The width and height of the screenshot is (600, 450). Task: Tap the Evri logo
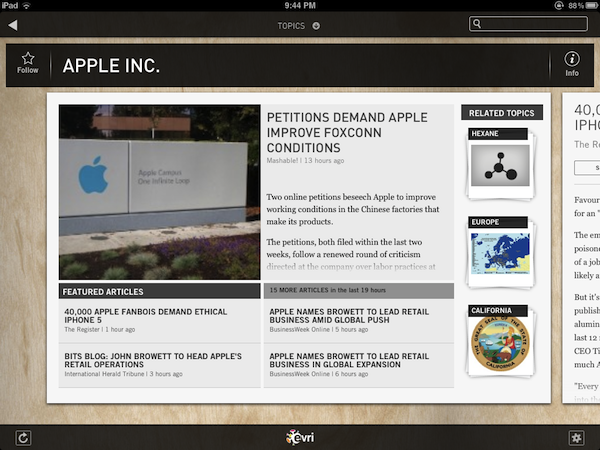click(x=300, y=437)
